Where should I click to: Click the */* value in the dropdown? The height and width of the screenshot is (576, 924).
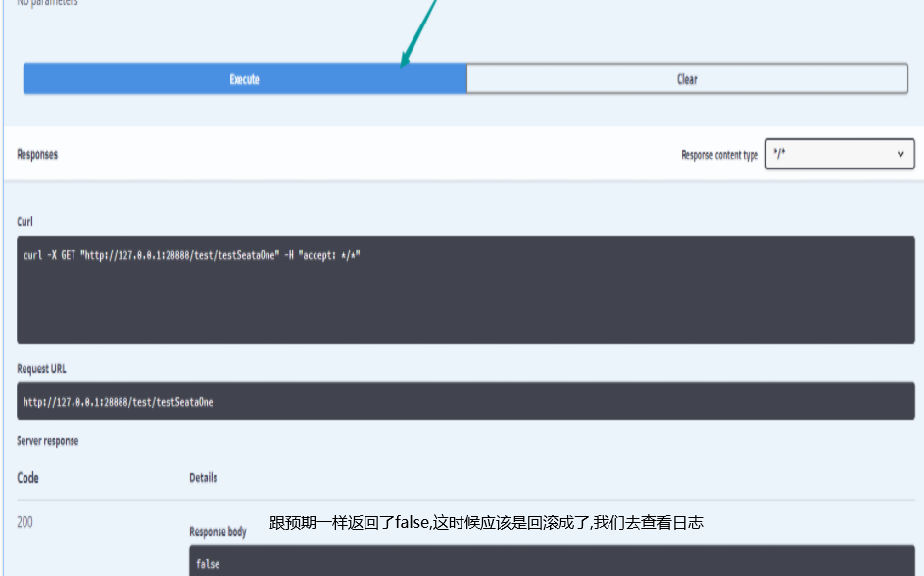[x=780, y=154]
